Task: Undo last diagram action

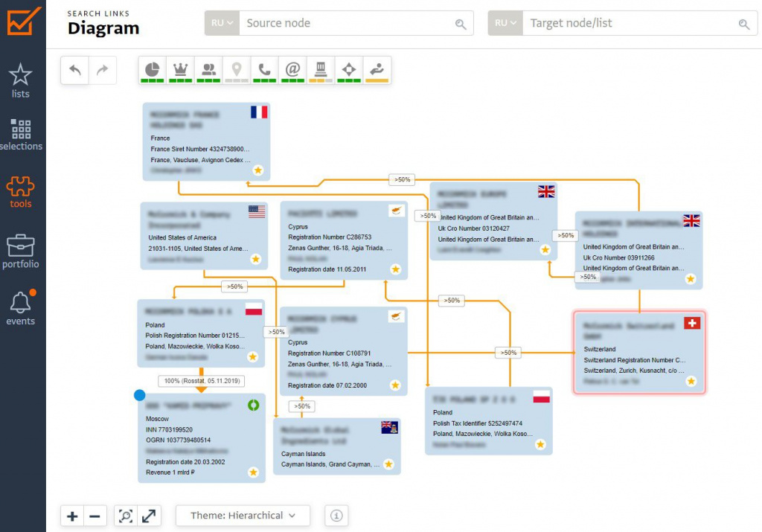Action: (x=74, y=70)
